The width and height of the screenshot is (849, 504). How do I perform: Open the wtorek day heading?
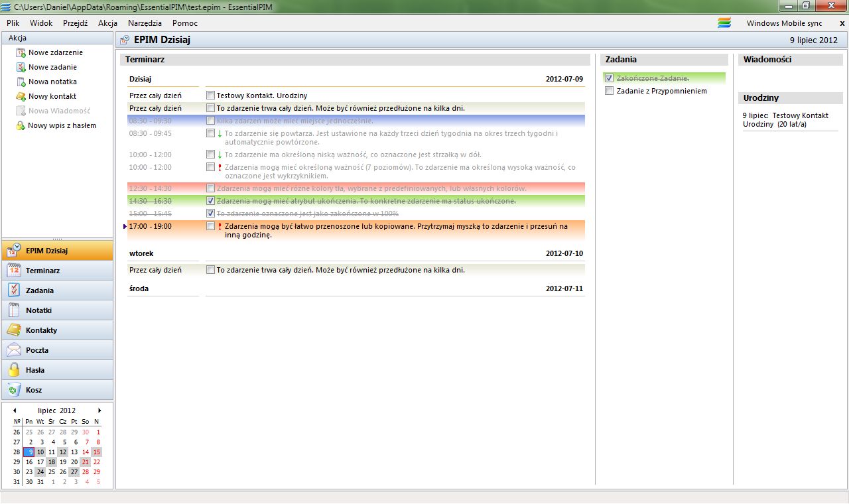point(141,253)
